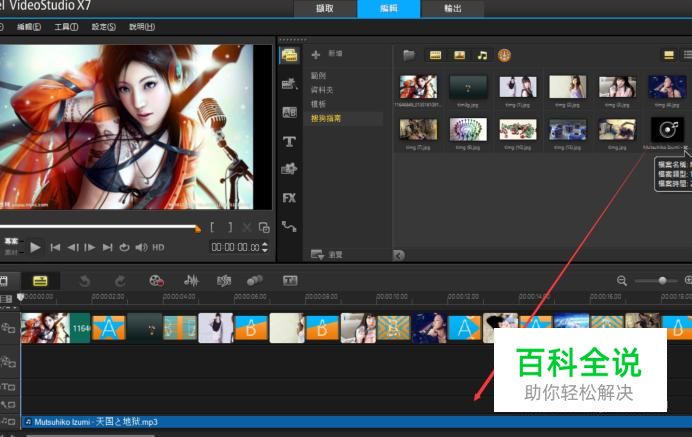Open the Graphic library icon
692x437 pixels.
click(x=290, y=169)
